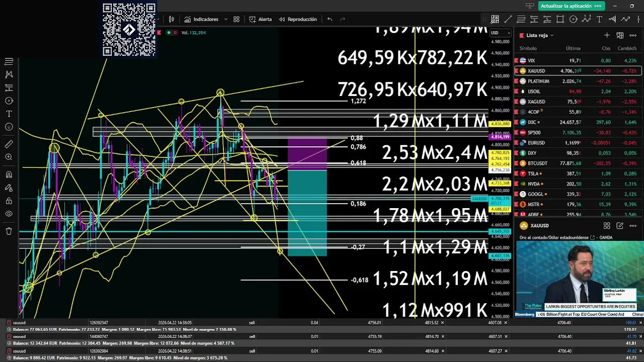Toggle magnet mode
The image size is (644, 362).
pos(9,175)
